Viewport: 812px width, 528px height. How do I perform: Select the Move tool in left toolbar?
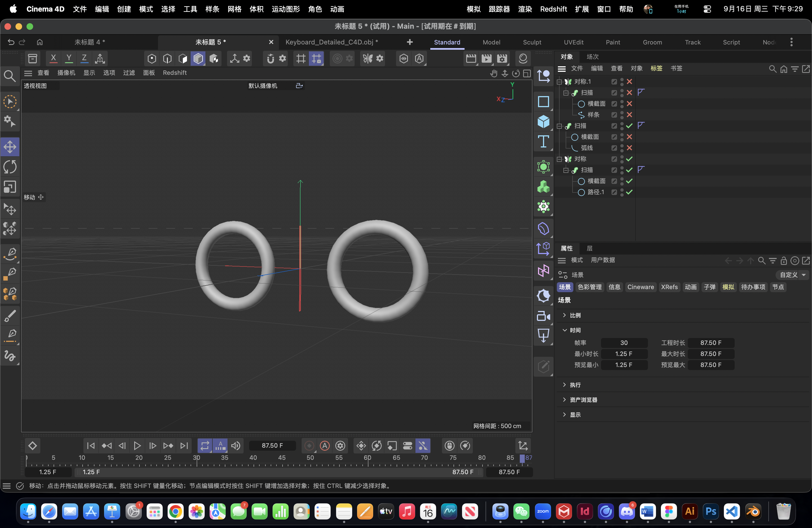click(x=10, y=147)
